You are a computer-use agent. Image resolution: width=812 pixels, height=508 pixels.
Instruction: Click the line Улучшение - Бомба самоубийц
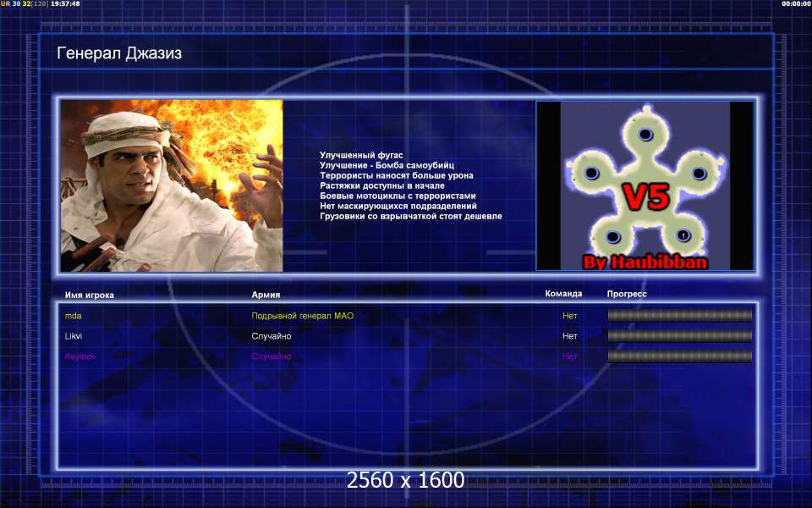[387, 165]
